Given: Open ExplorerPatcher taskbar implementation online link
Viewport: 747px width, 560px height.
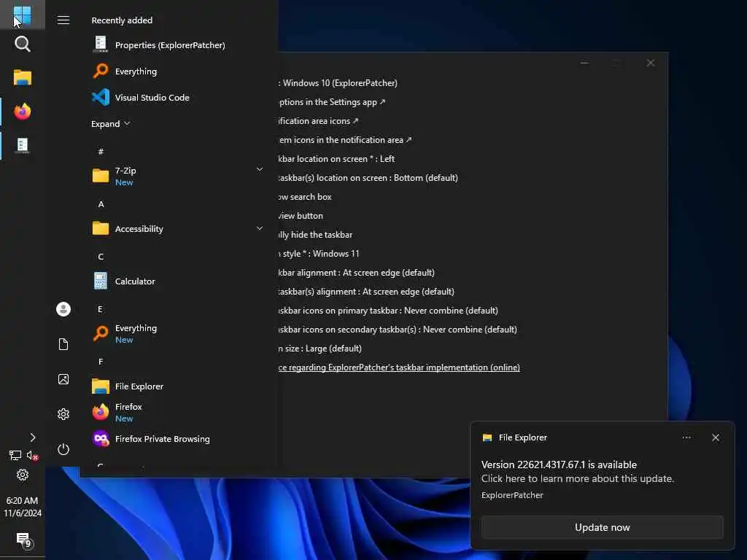Looking at the screenshot, I should click(399, 367).
